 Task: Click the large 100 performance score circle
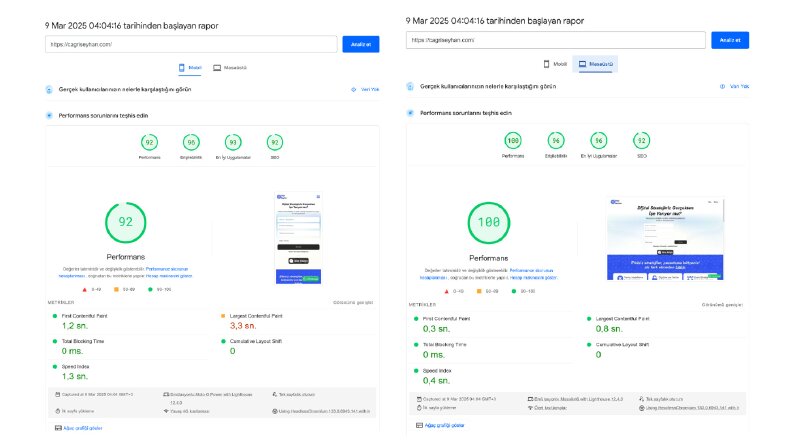(x=489, y=223)
